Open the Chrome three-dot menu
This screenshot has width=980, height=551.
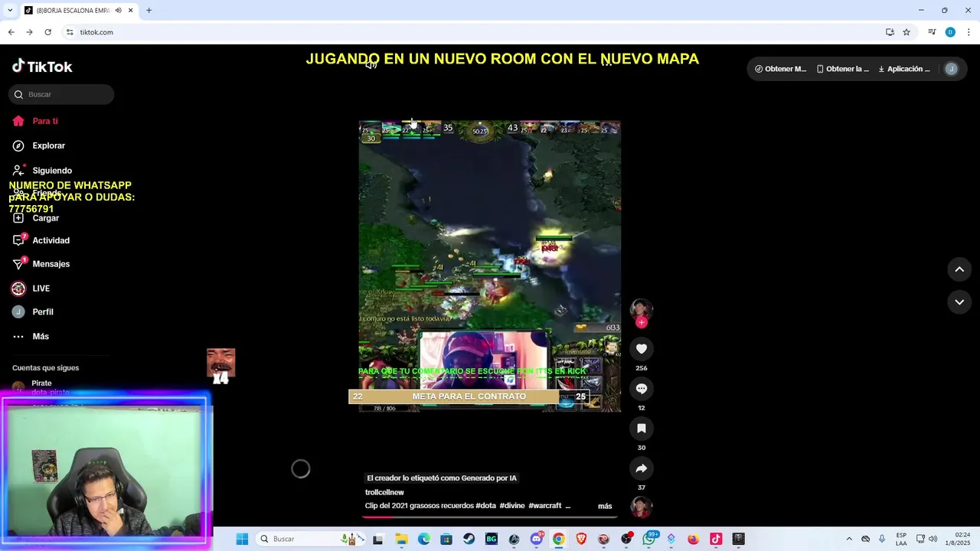969,32
